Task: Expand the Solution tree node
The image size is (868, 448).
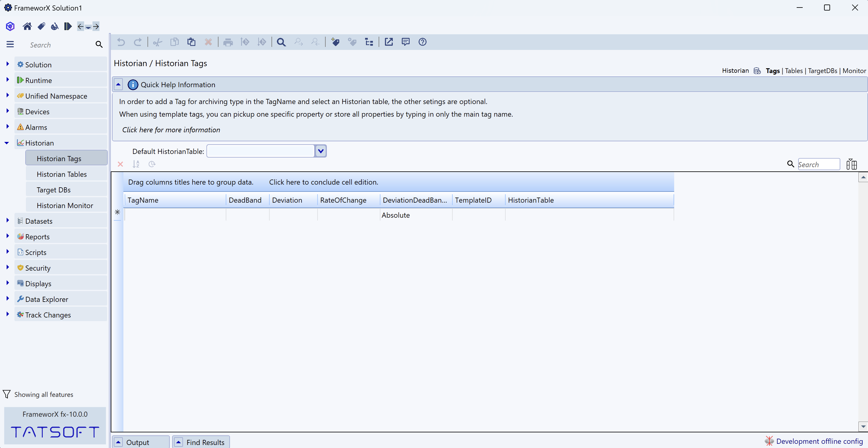Action: [8, 64]
